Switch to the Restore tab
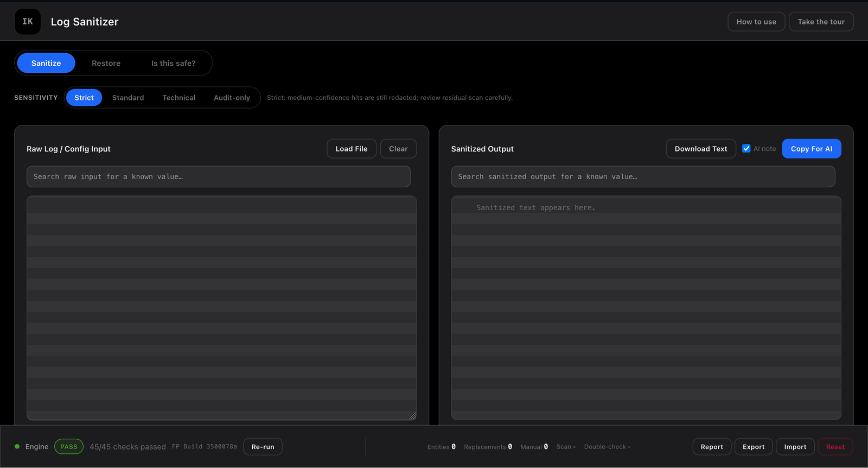Image resolution: width=868 pixels, height=468 pixels. (x=106, y=63)
